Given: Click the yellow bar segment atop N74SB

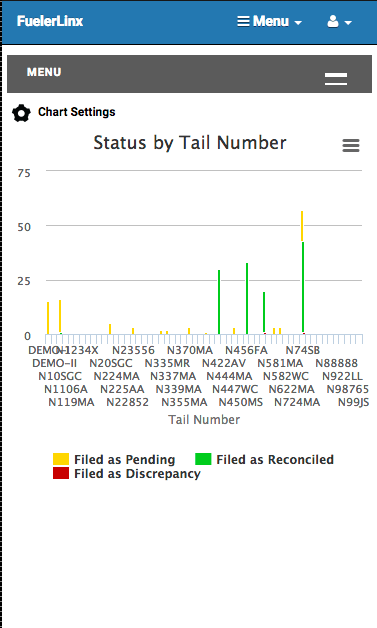Looking at the screenshot, I should (302, 226).
